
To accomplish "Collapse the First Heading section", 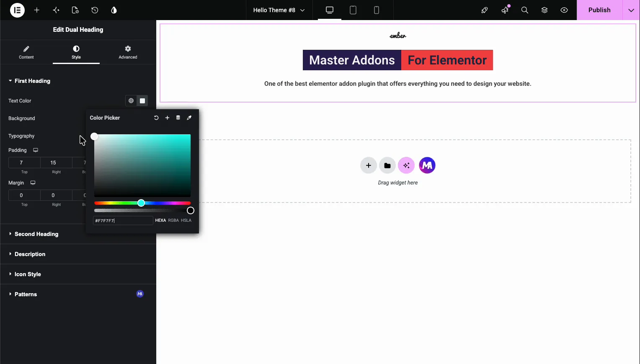I will [32, 81].
